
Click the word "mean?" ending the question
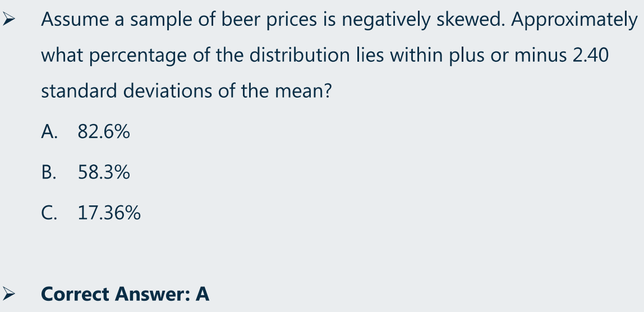tap(303, 90)
